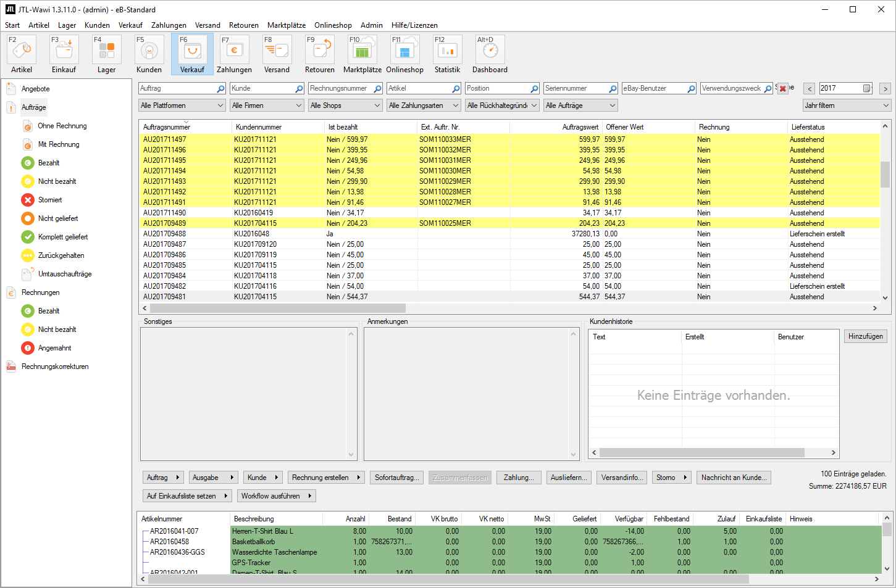Screen dimensions: 896x588
Task: Go to previous year with arrow button
Action: pyautogui.click(x=810, y=88)
